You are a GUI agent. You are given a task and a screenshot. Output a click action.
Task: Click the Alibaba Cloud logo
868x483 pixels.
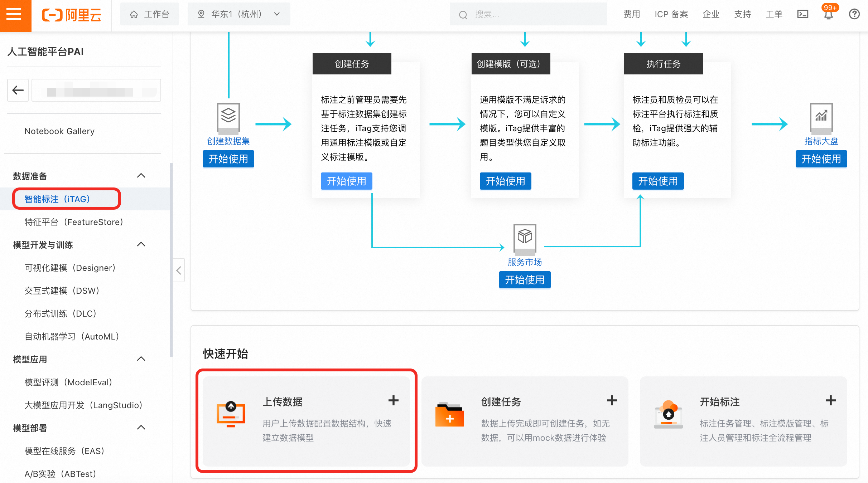pos(72,15)
